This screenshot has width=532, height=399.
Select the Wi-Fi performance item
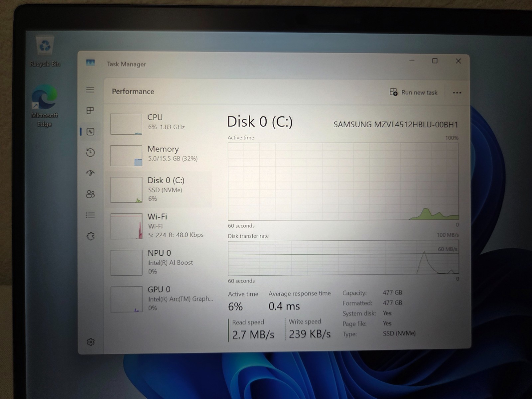pyautogui.click(x=159, y=226)
